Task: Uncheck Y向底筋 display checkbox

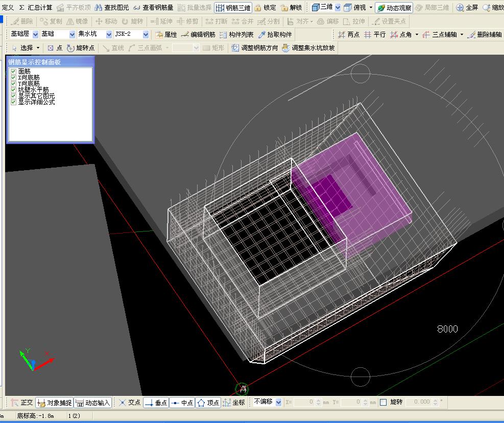Action: 13,84
